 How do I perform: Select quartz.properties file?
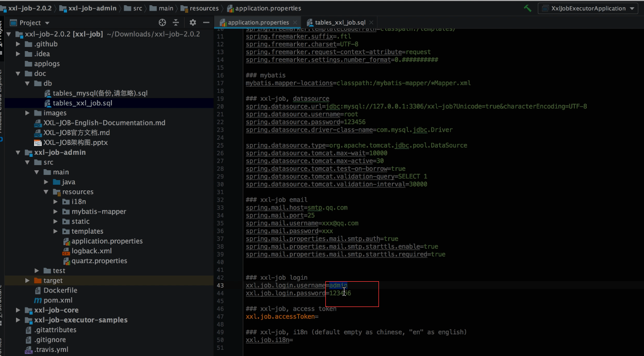click(x=100, y=261)
